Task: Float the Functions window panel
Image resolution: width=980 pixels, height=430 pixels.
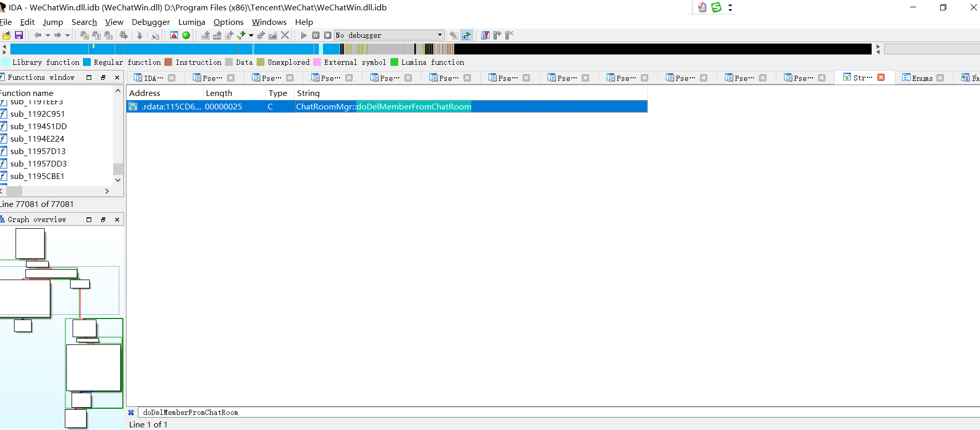Action: pos(103,77)
